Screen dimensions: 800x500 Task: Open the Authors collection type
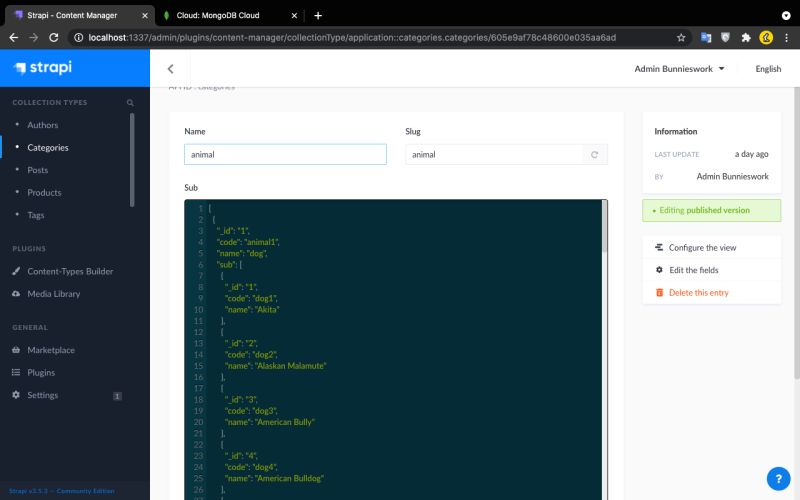point(43,125)
